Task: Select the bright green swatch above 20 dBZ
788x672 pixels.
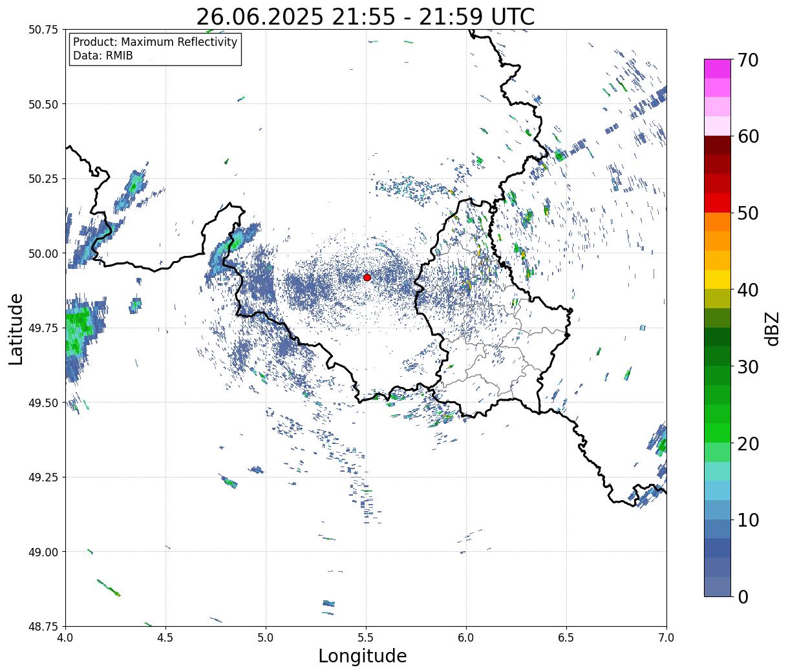Action: click(x=718, y=432)
